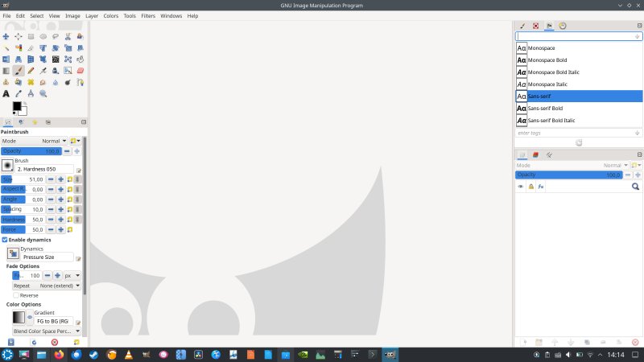The height and width of the screenshot is (362, 644).
Task: Select the Zoom magnifier tool
Action: click(43, 94)
